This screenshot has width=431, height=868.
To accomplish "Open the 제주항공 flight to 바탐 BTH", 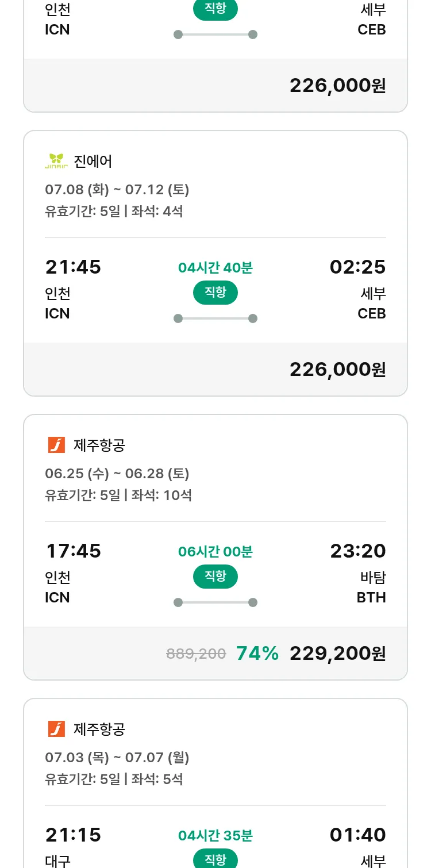I will click(215, 547).
